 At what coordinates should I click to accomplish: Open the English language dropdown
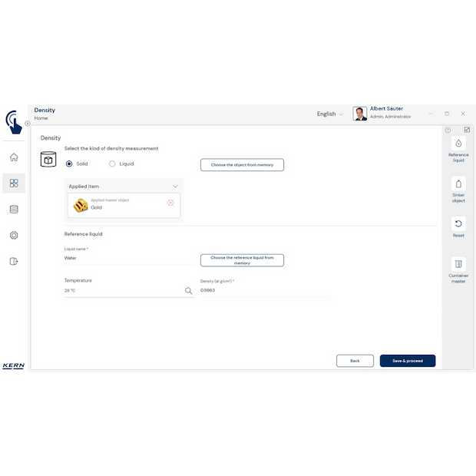pos(330,114)
